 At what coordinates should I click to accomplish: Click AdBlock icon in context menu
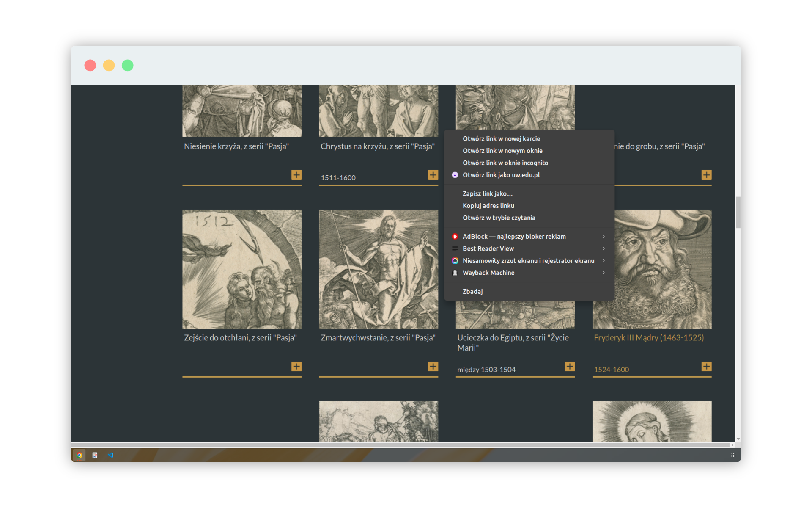[x=455, y=237]
